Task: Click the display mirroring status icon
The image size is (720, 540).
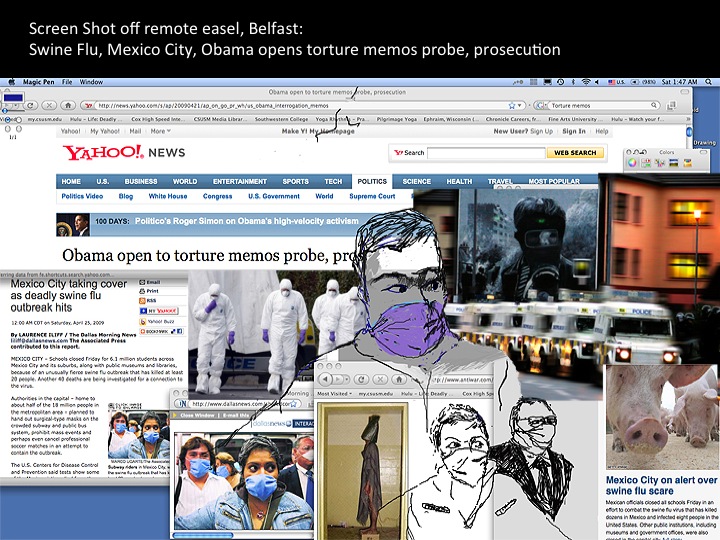Action: pyautogui.click(x=547, y=82)
